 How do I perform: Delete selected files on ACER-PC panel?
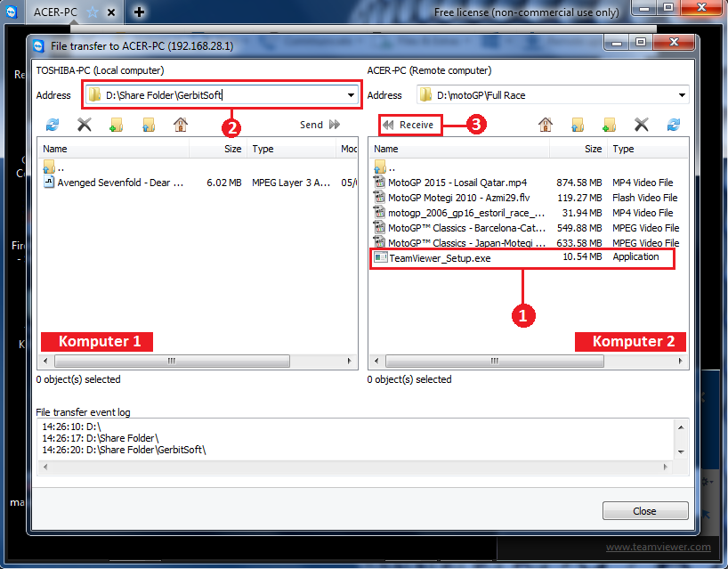(642, 125)
